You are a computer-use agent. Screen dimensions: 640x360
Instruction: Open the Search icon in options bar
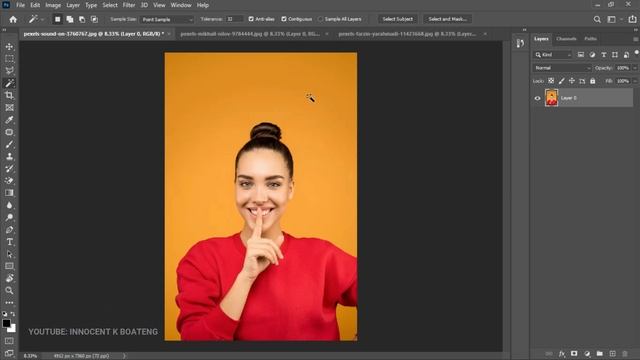point(597,19)
